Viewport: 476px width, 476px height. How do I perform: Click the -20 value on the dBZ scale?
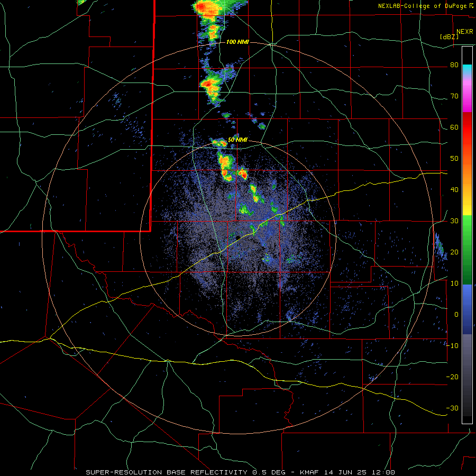pos(452,377)
